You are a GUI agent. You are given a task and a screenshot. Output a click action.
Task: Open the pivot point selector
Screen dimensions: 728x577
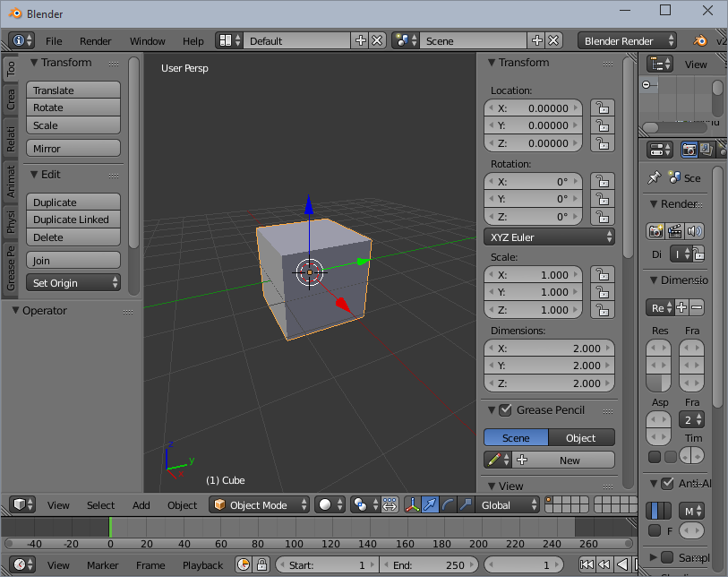pos(365,504)
